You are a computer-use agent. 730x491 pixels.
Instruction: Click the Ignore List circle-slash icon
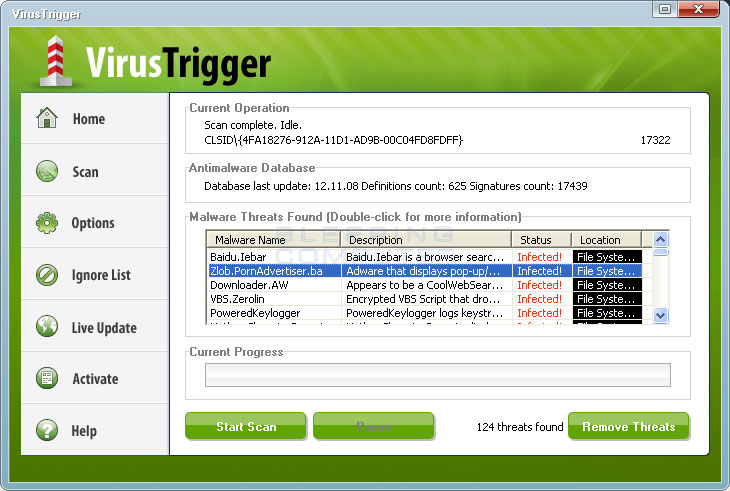point(47,275)
